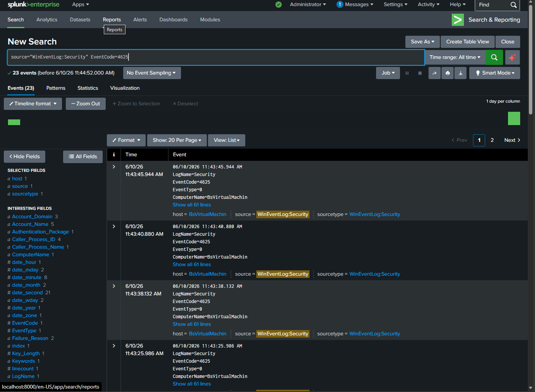Open the Activity dropdown menu
This screenshot has width=535, height=392.
pos(429,5)
